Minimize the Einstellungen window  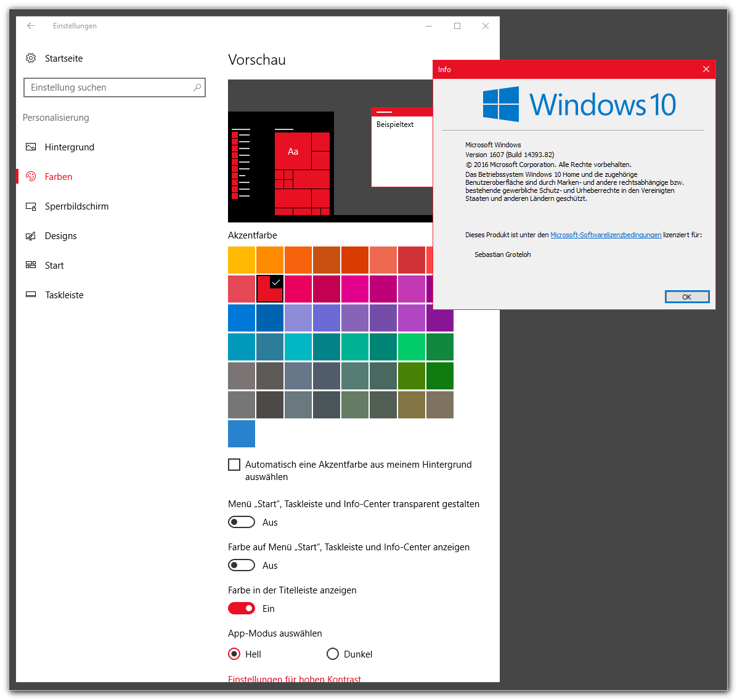(x=429, y=26)
